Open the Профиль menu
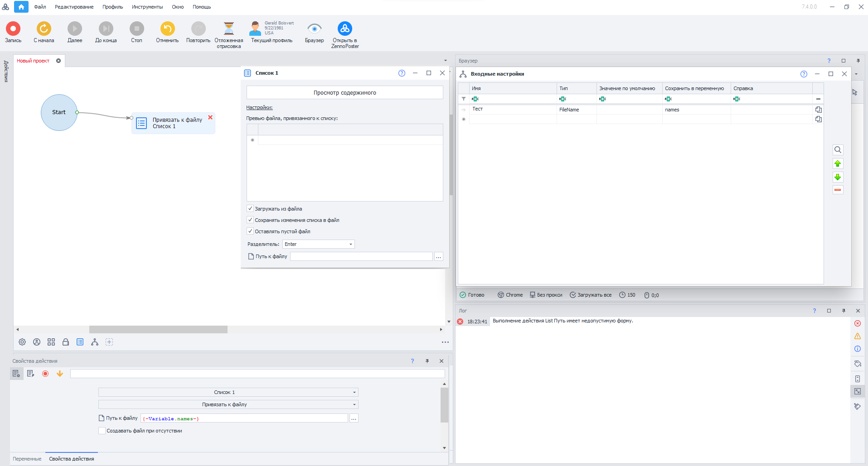This screenshot has width=868, height=466. click(x=112, y=7)
